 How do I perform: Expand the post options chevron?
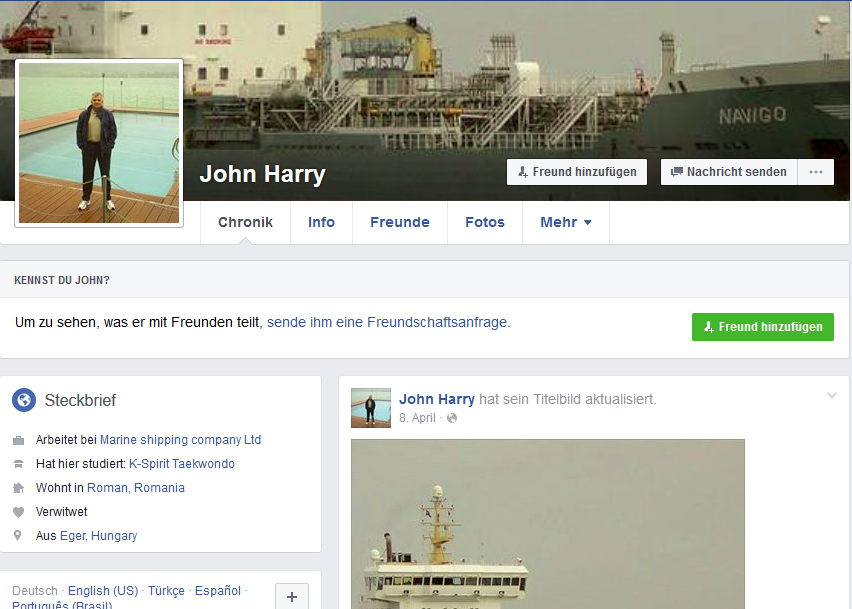click(831, 395)
